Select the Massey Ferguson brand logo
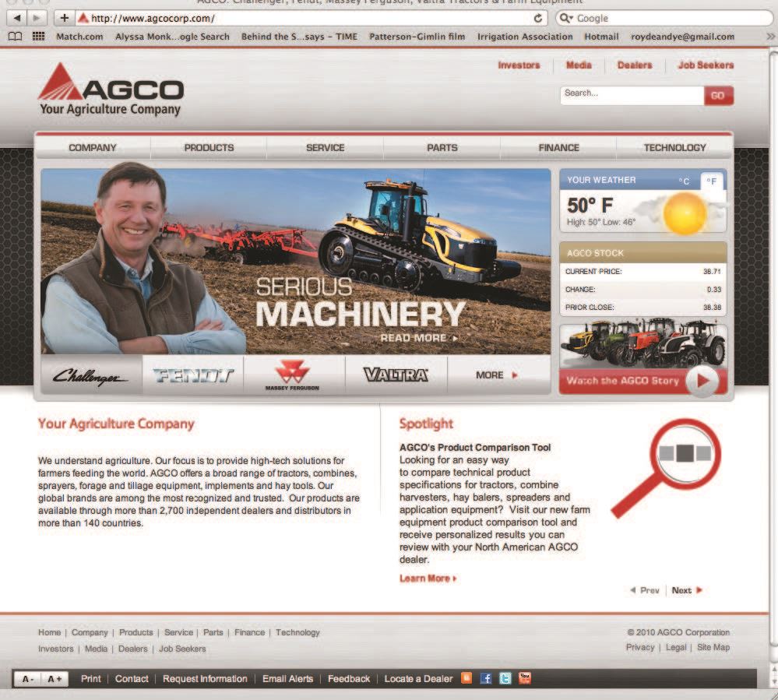The width and height of the screenshot is (778, 700). click(x=294, y=375)
